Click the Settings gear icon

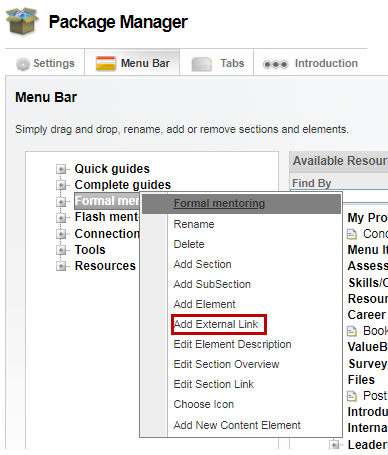pos(23,64)
